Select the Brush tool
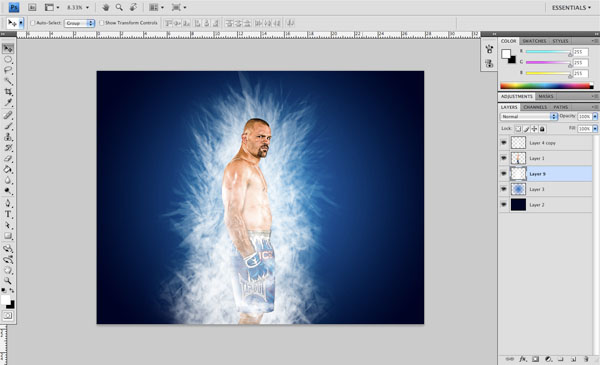600x365 pixels. [8, 126]
